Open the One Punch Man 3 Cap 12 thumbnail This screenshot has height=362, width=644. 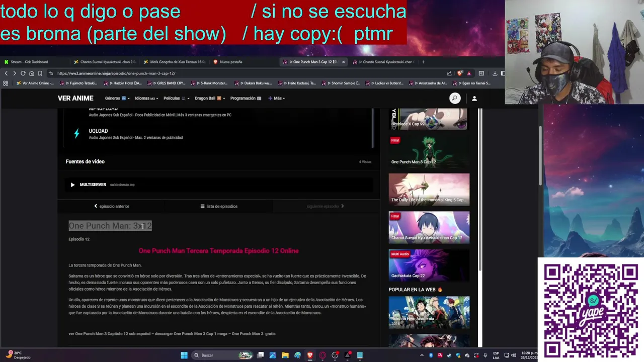(x=429, y=151)
